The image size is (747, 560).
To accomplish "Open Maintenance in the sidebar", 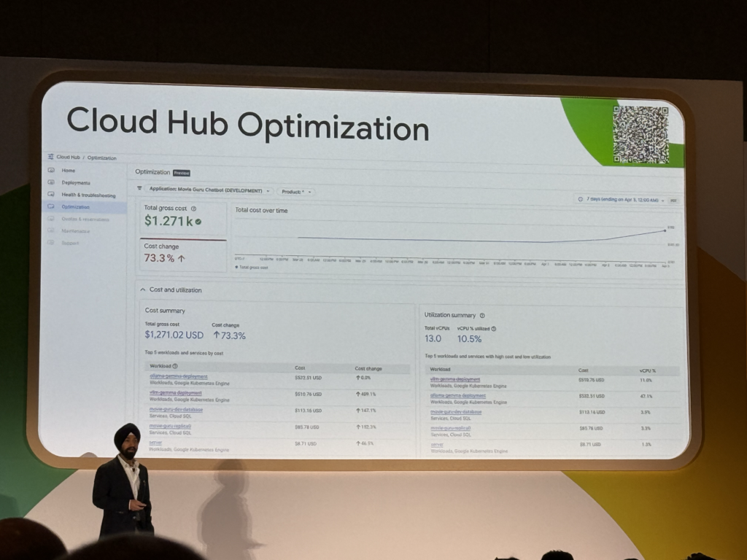I will pos(75,231).
